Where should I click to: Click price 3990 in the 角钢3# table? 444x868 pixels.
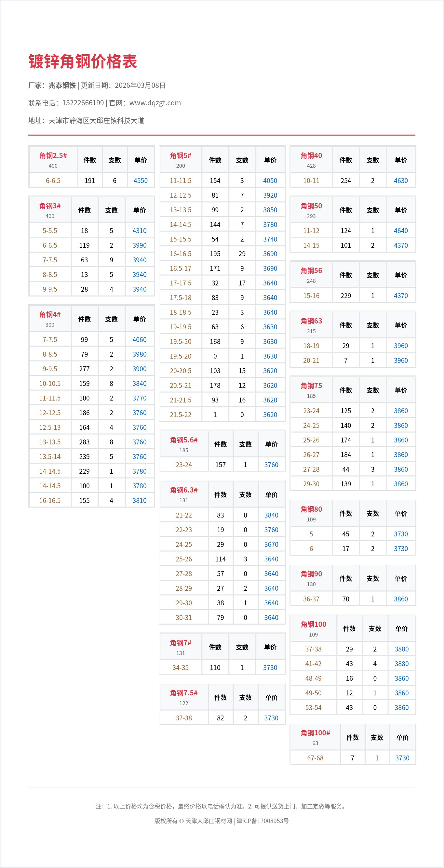tap(140, 245)
